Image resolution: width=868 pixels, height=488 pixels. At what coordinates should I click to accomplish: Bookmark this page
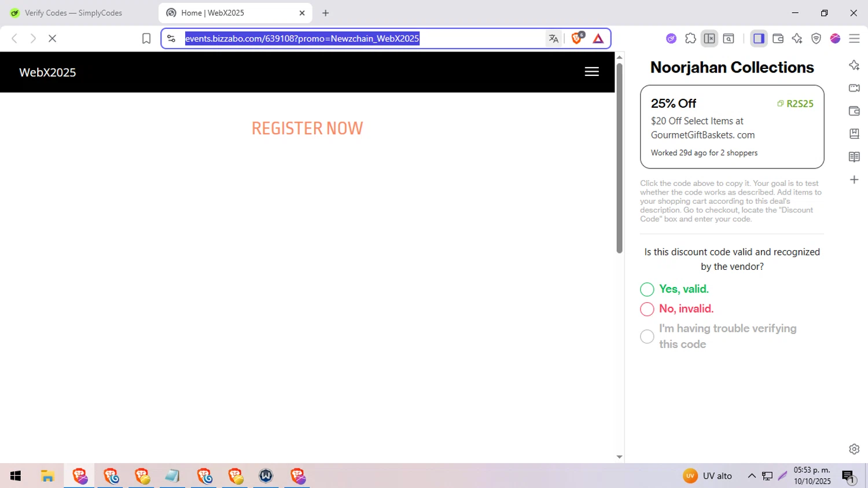point(146,38)
